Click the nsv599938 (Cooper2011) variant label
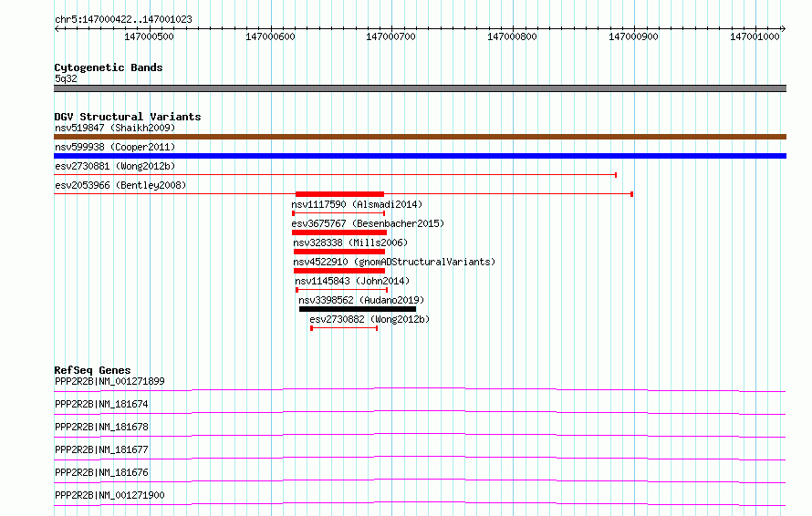Viewport: 812px width, 516px height. click(x=115, y=147)
